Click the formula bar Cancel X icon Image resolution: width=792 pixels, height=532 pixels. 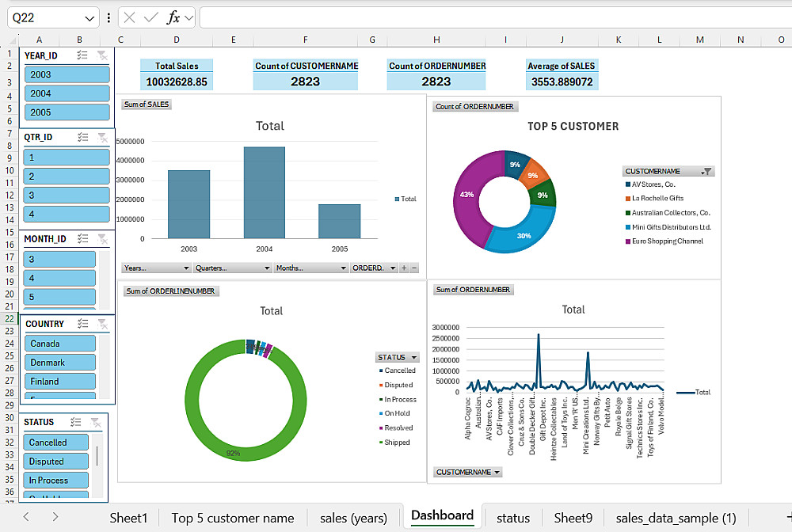(x=129, y=18)
